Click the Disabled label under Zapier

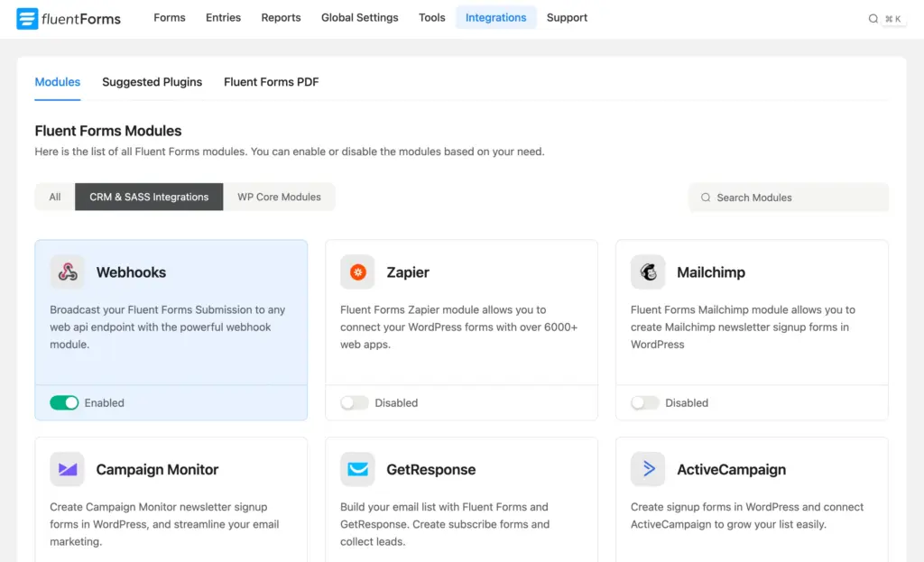tap(396, 403)
